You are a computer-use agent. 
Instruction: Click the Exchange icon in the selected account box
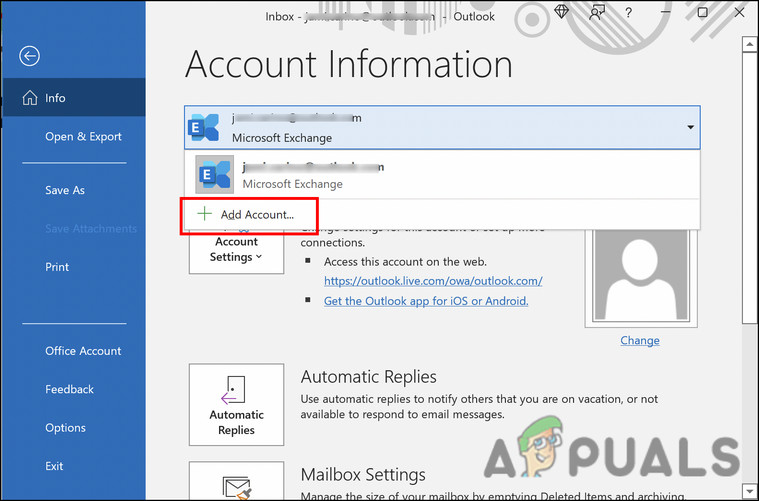[203, 128]
